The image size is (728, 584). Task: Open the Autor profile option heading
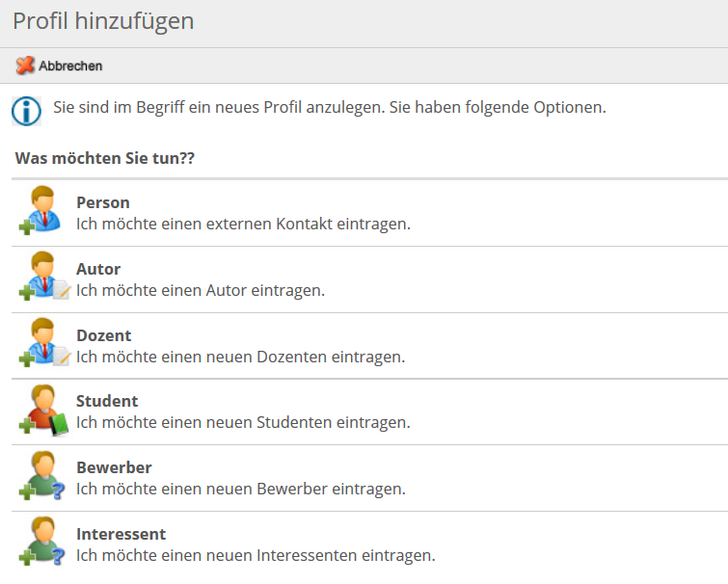point(98,269)
